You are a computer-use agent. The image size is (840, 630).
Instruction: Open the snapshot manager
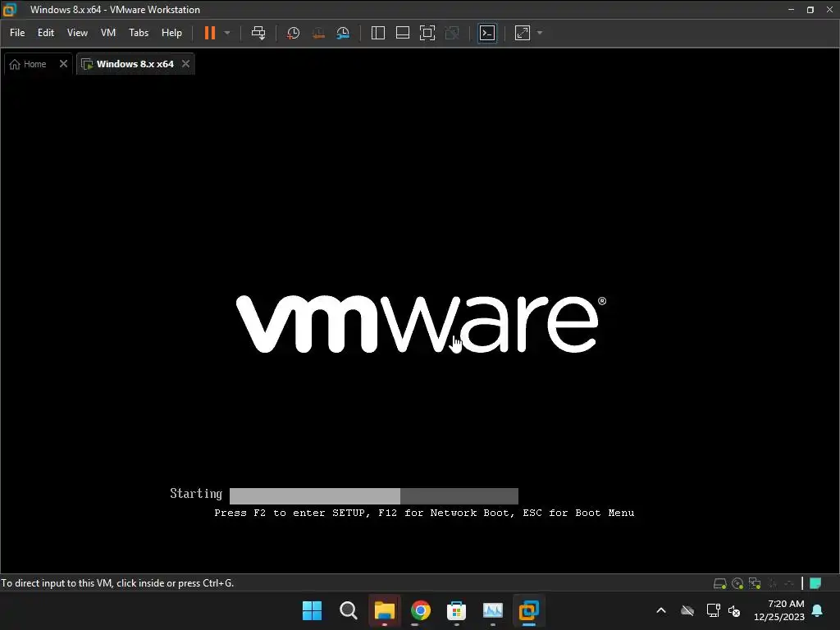click(343, 33)
